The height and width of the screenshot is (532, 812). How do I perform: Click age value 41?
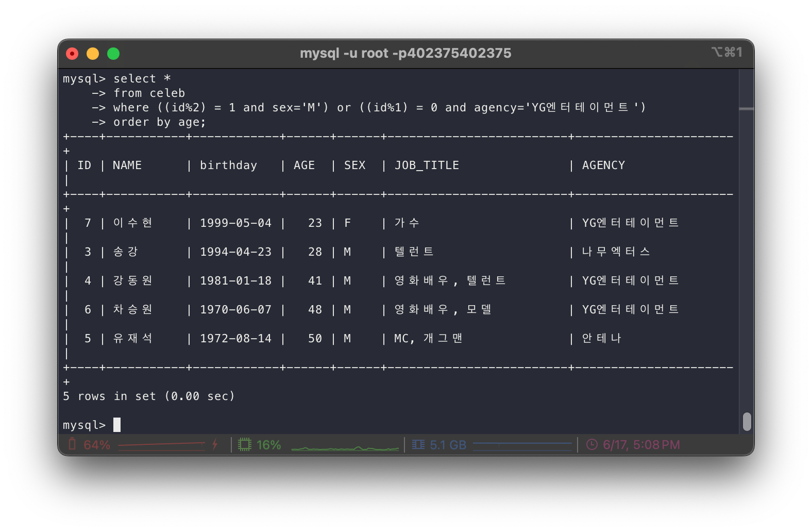coord(315,280)
